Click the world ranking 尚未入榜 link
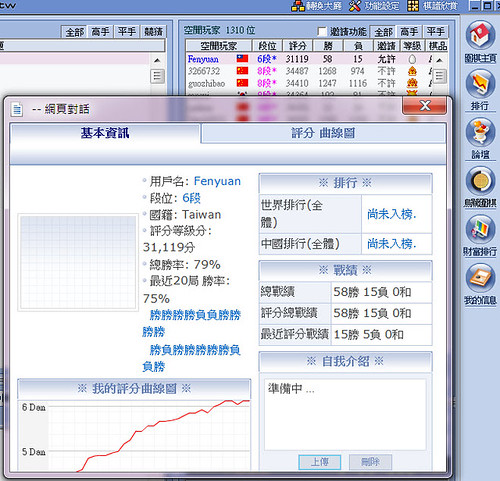Screen dimensions: 500x481 tap(392, 214)
